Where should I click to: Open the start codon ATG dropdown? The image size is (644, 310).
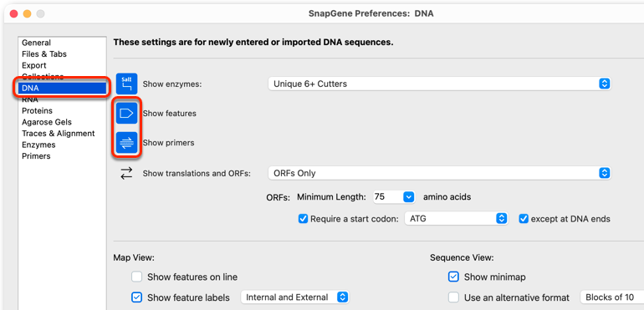(456, 219)
